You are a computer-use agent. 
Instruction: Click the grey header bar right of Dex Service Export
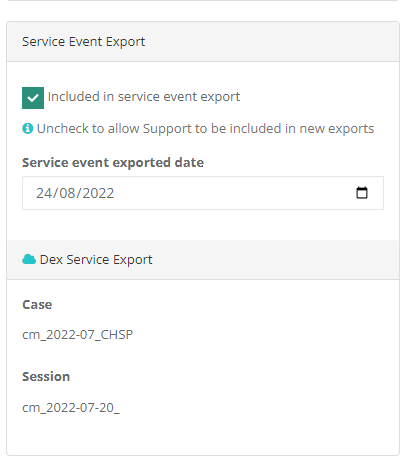[x=275, y=260]
